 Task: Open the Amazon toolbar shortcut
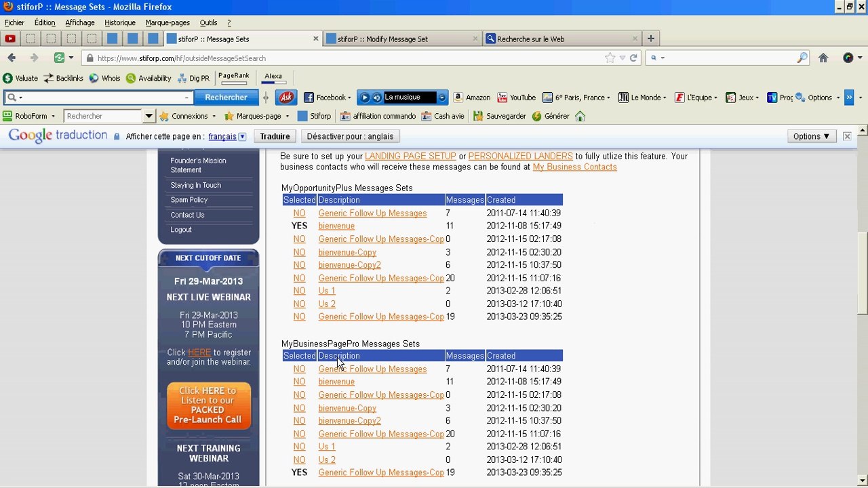(472, 98)
